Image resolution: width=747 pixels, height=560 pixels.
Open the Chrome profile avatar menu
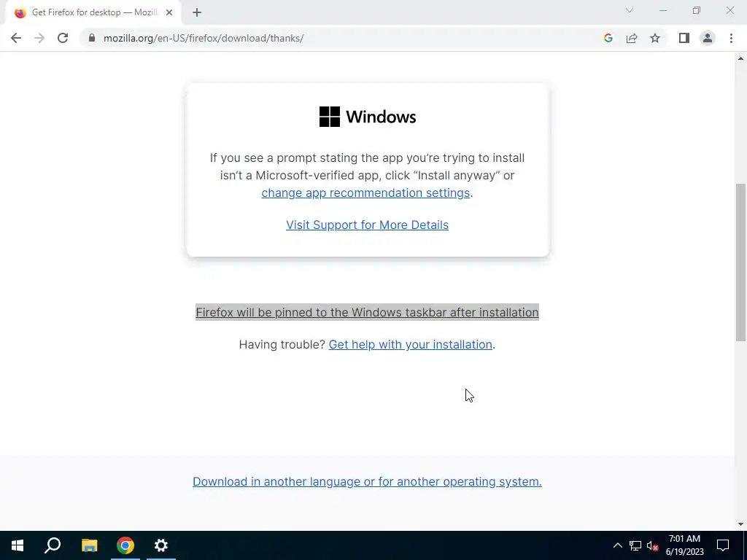coord(708,38)
